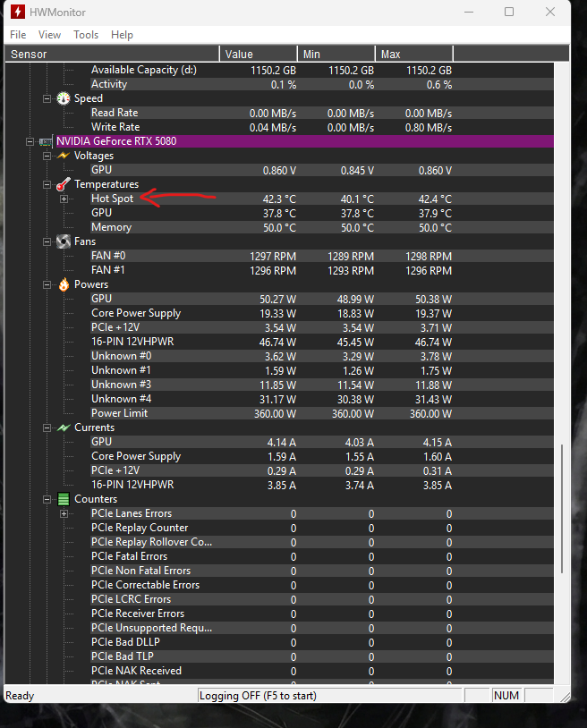
Task: Click the Fans fan icon
Action: pyautogui.click(x=64, y=241)
